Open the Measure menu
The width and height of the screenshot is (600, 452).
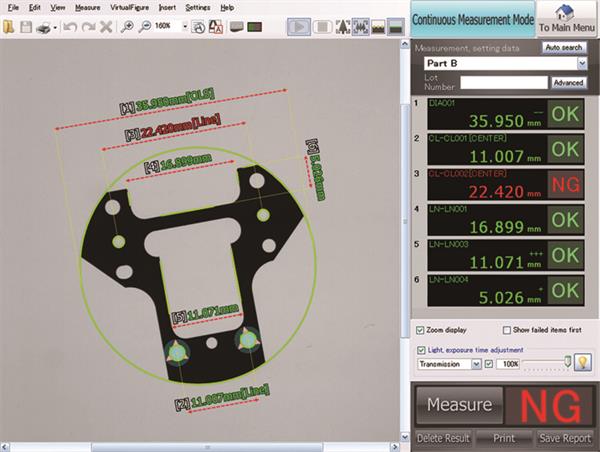tap(88, 7)
